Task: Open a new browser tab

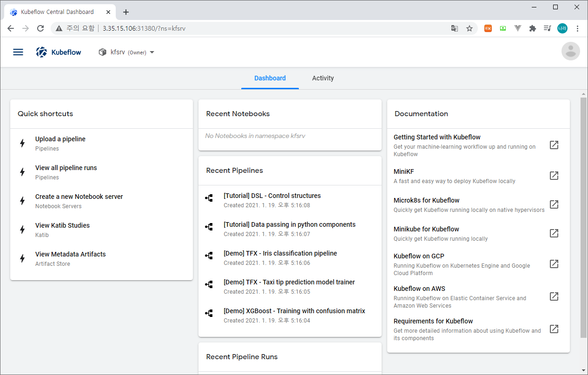Action: point(126,12)
